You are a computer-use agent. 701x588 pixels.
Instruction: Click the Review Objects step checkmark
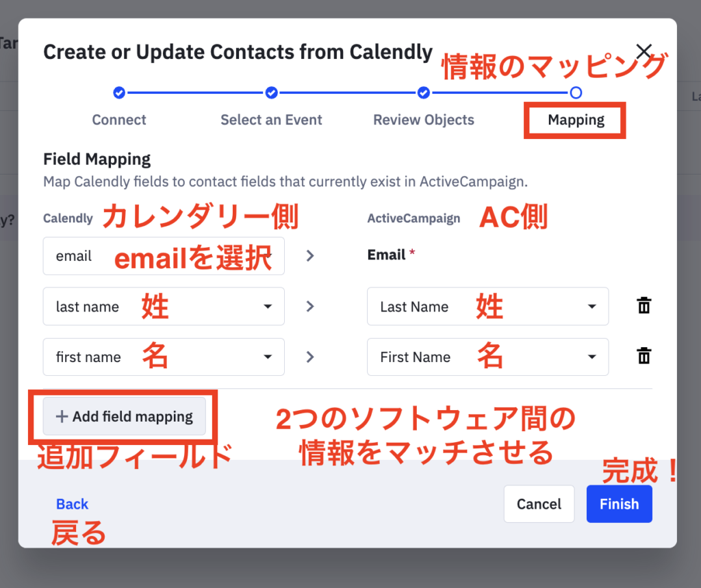[x=424, y=92]
